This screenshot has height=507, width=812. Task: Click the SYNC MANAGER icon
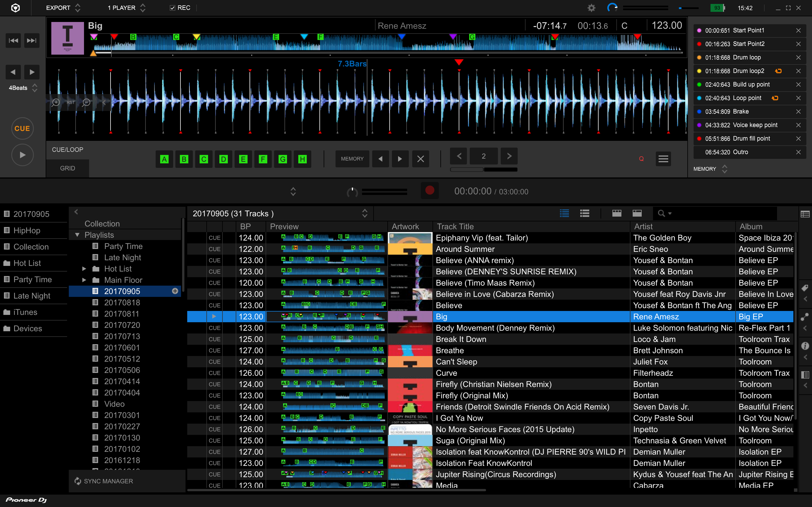point(78,481)
